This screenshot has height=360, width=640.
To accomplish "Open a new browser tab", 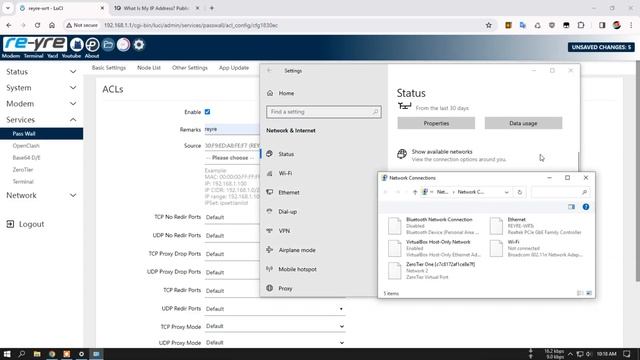I will coord(212,8).
